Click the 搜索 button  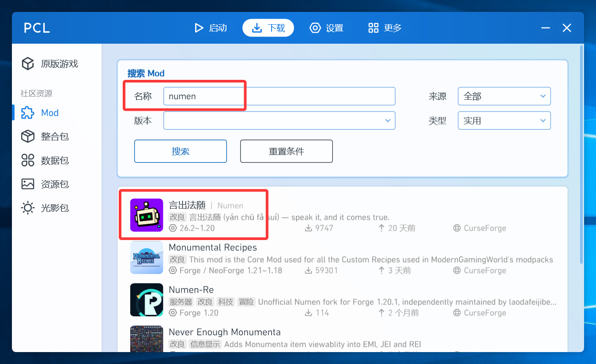point(181,151)
